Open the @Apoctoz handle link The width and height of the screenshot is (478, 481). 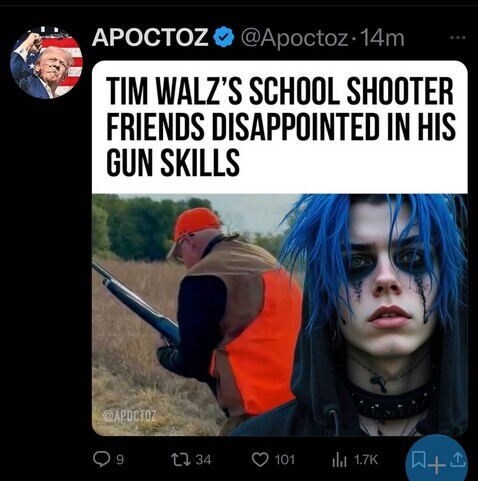[x=294, y=38]
